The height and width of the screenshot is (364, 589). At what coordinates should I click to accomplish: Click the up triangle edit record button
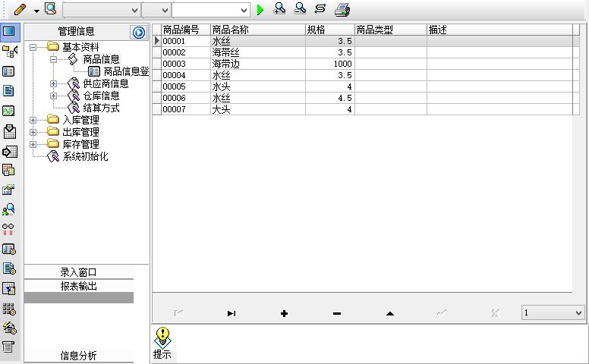(x=390, y=313)
